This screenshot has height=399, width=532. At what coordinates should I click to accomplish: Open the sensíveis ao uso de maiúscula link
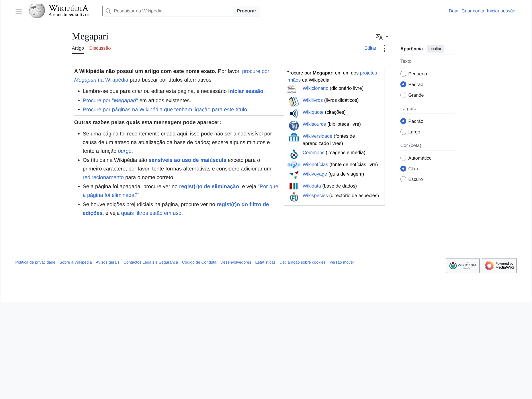click(187, 160)
